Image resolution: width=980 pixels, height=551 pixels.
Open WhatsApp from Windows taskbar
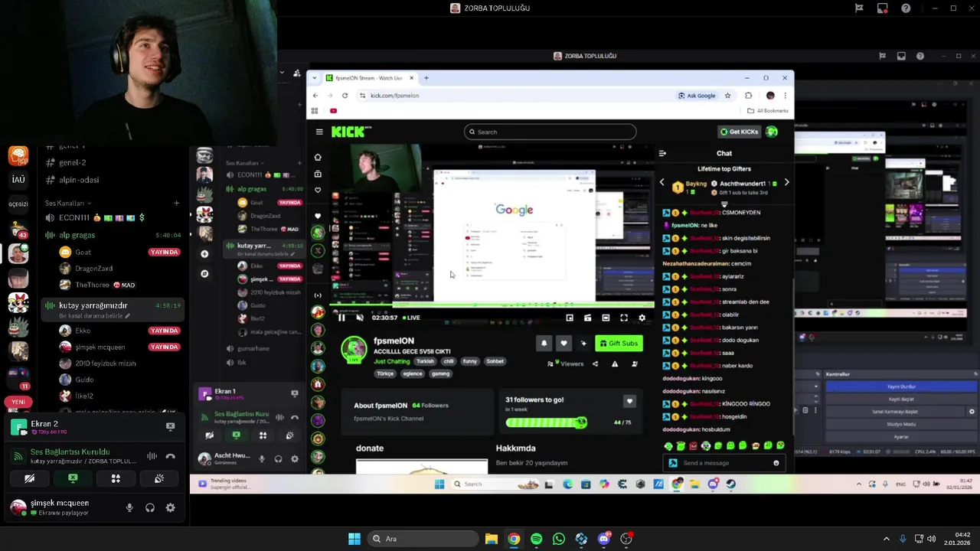tap(559, 539)
